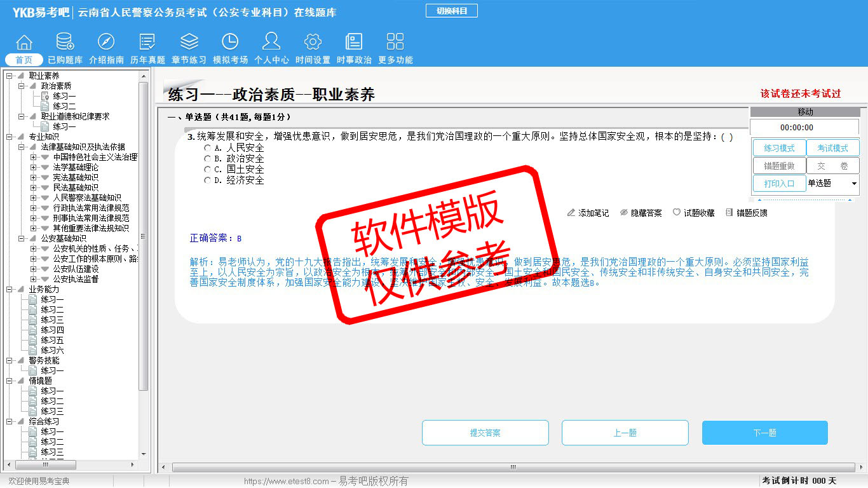Open 时事政治 current affairs icon

pos(354,42)
